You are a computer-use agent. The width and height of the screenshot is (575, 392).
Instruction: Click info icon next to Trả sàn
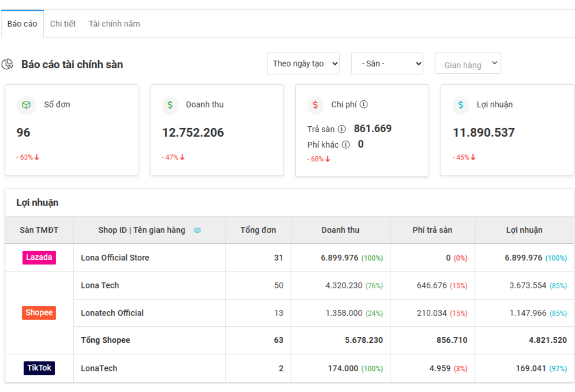coord(341,129)
